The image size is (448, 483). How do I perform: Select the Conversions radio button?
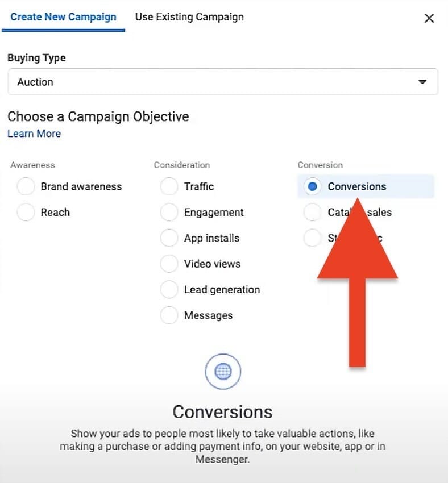pos(313,186)
